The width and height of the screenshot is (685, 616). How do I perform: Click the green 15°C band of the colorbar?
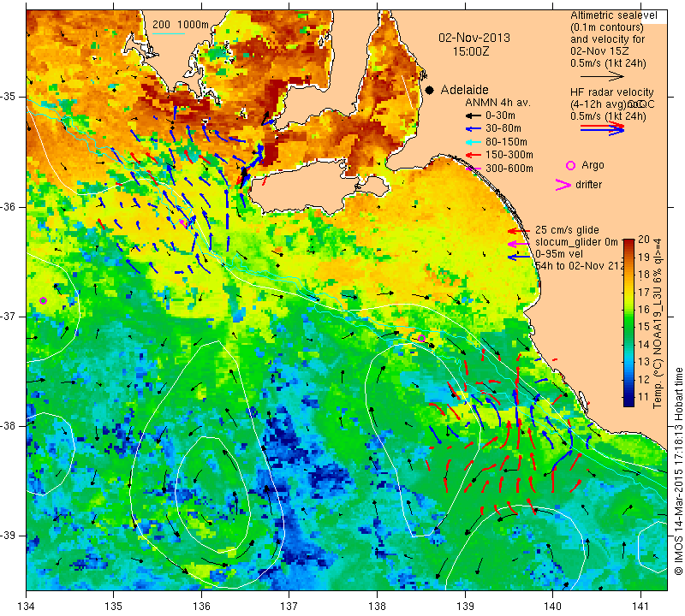pyautogui.click(x=628, y=327)
